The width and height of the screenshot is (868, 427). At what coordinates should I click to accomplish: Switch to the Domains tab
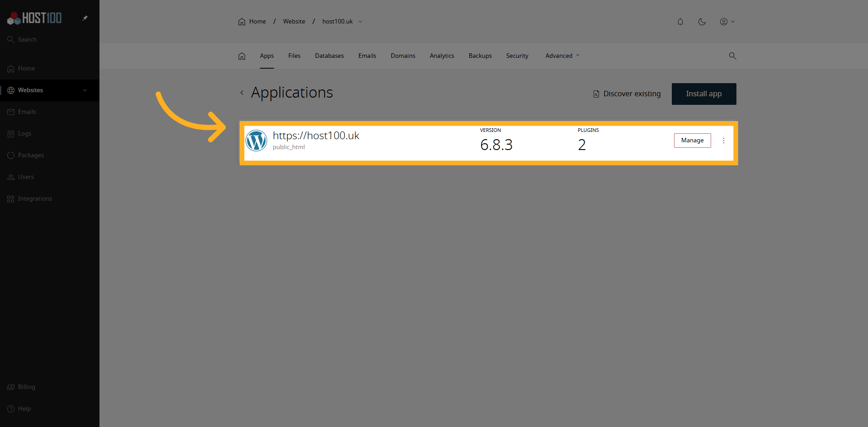(x=403, y=56)
